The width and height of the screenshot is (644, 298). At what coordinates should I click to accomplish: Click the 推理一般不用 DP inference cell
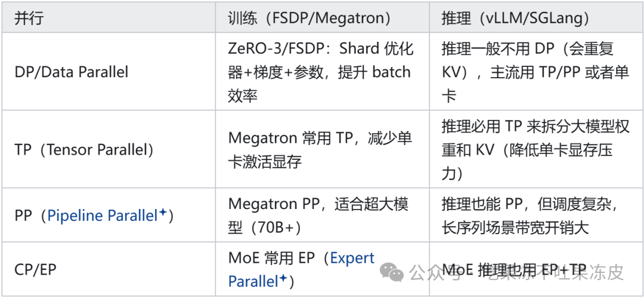tap(535, 72)
